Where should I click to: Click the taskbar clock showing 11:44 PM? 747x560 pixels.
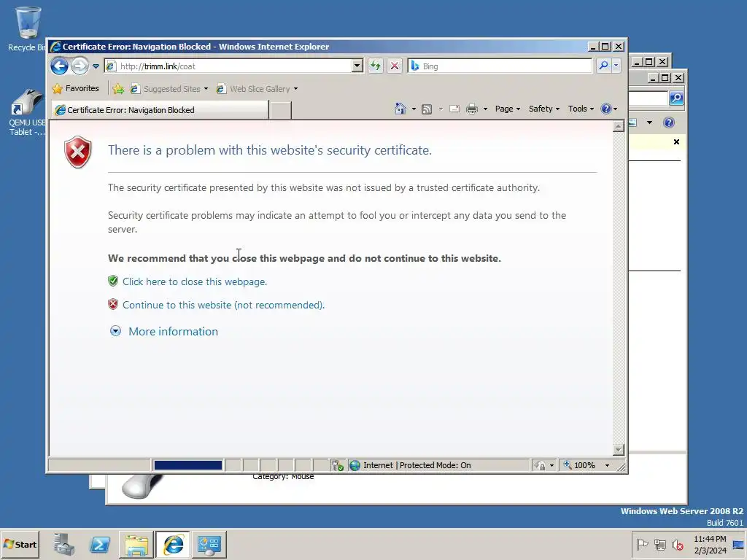(710, 544)
